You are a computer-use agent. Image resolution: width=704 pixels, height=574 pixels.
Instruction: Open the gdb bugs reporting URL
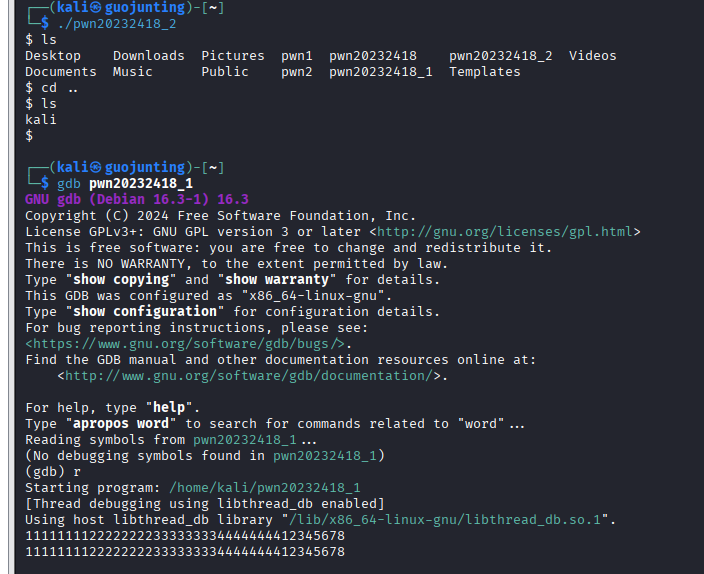(185, 344)
